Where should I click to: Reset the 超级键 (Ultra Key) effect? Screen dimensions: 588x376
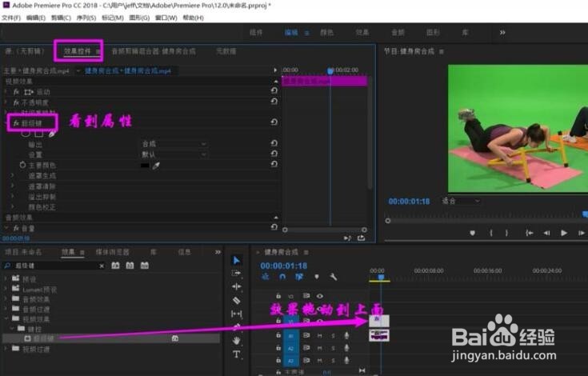point(274,122)
